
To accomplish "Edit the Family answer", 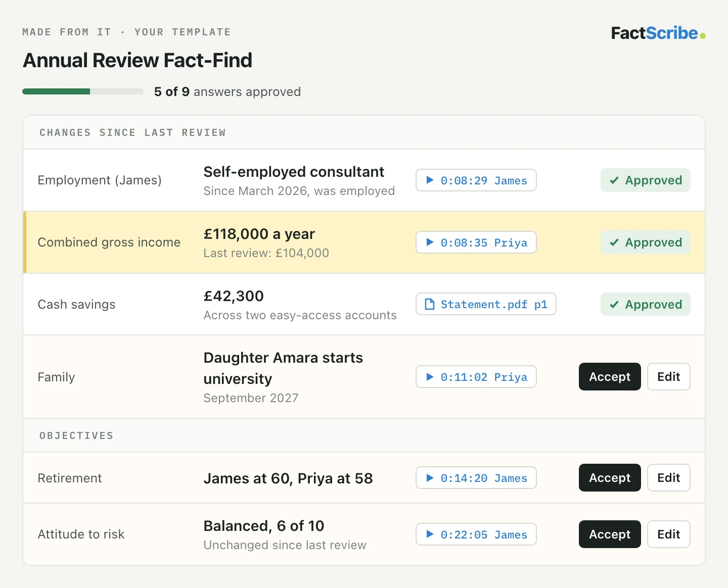I will [668, 377].
